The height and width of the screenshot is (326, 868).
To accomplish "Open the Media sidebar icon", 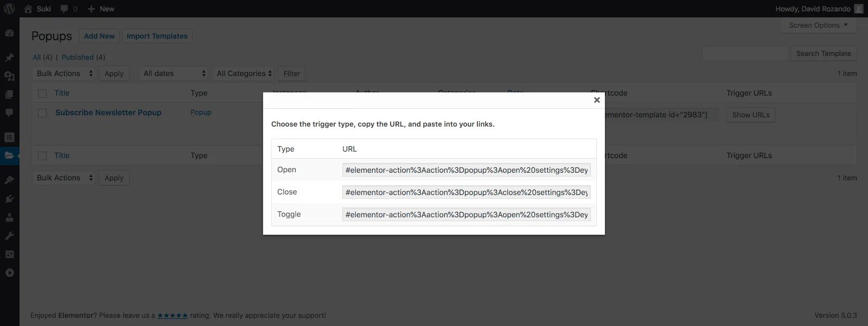I will (9, 76).
